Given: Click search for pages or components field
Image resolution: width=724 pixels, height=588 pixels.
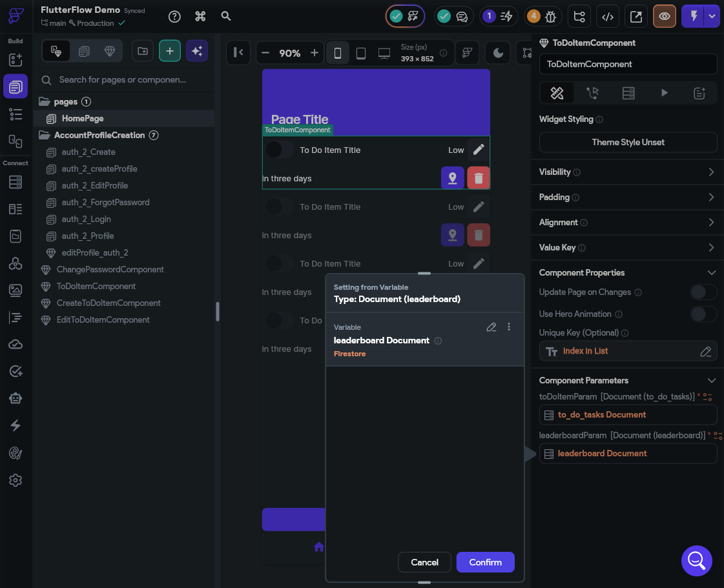Looking at the screenshot, I should pyautogui.click(x=124, y=80).
